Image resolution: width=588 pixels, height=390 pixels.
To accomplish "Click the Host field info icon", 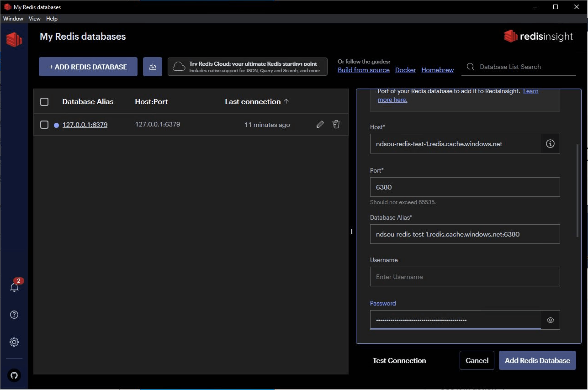I will point(551,144).
